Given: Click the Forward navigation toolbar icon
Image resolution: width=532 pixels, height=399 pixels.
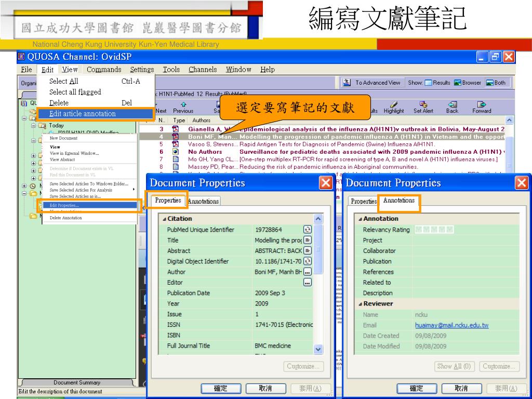Looking at the screenshot, I should click(x=482, y=104).
